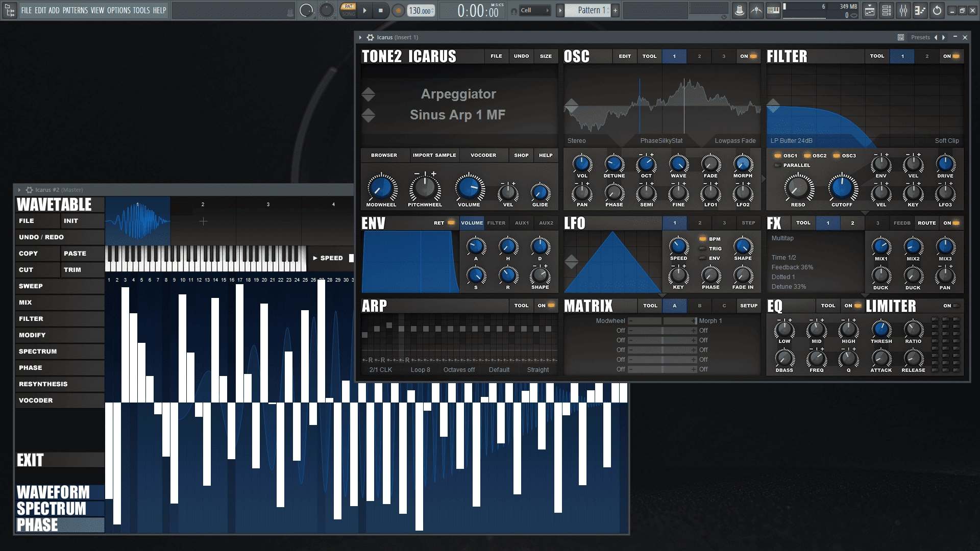Go to previous preset arrow in Icarus
Screen dimensions: 980x551
[936, 37]
